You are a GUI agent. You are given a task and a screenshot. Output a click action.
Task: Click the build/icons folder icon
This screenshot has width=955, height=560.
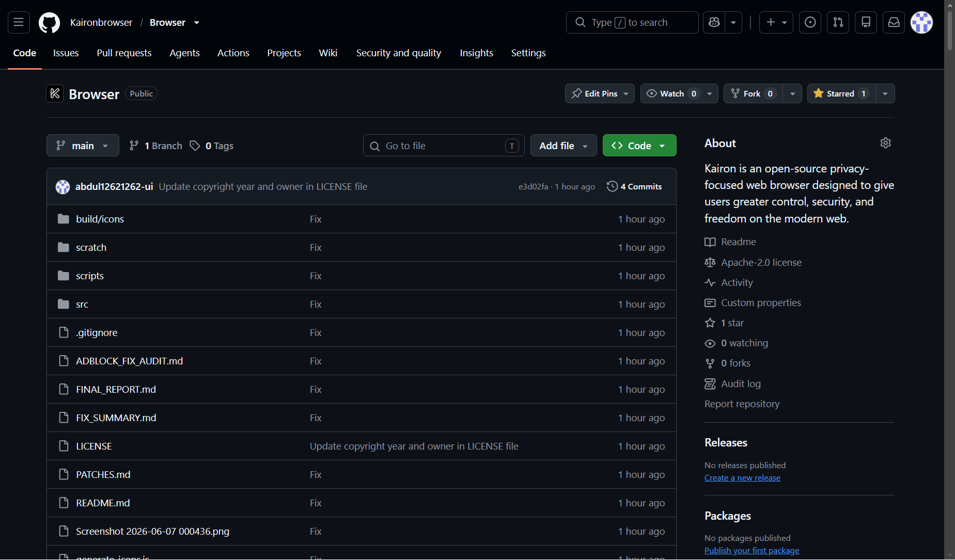64,219
